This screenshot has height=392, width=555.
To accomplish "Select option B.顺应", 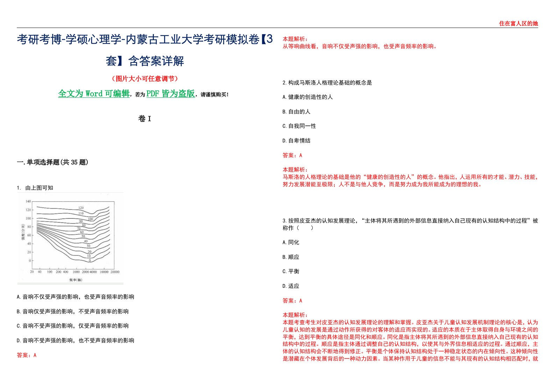I will [x=291, y=257].
